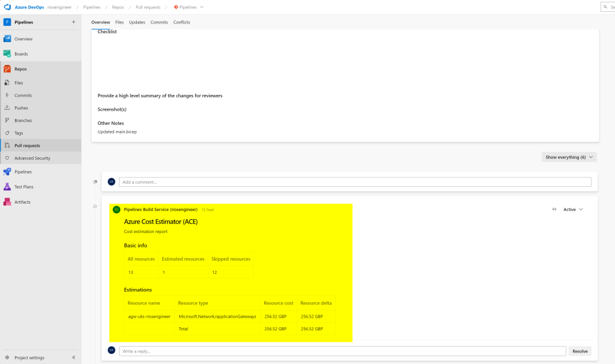Open the Pipelines breadcrumb dropdown
The height and width of the screenshot is (364, 615).
tap(189, 7)
